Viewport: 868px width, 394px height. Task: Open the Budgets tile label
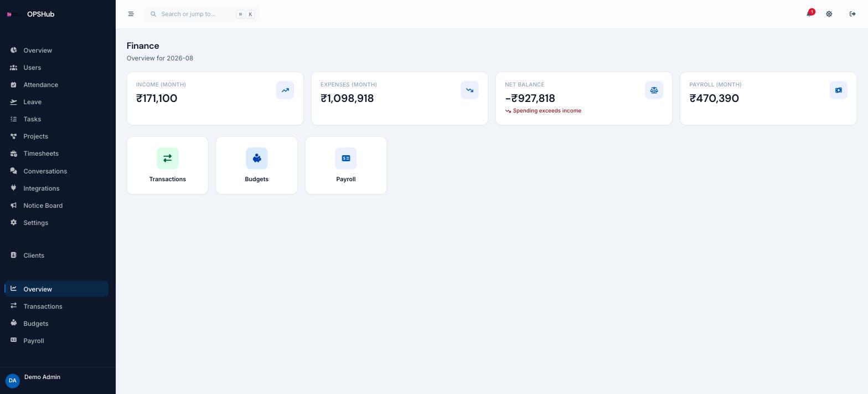pos(256,179)
